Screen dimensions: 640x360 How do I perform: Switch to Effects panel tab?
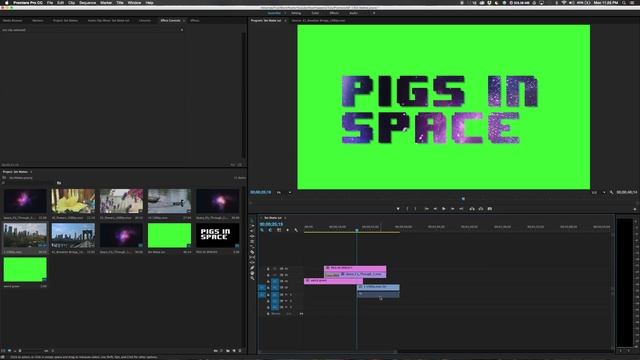(195, 20)
